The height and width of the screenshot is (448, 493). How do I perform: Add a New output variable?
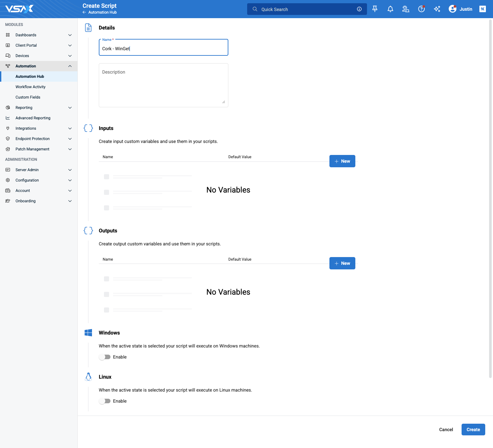click(x=342, y=263)
